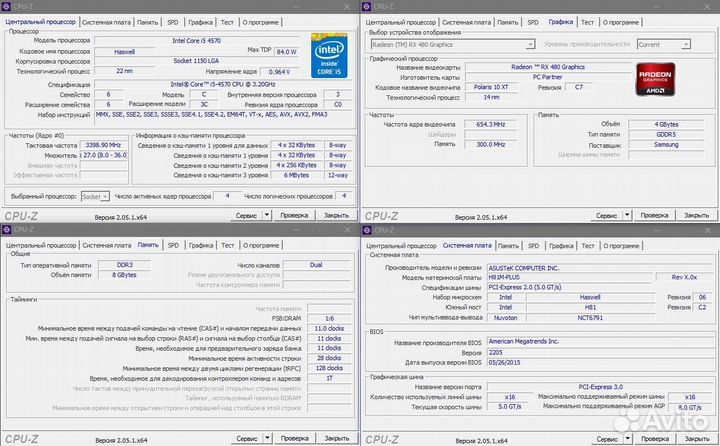This screenshot has width=720, height=446.
Task: Expand Сервис arrow in graphics window
Action: tap(627, 215)
